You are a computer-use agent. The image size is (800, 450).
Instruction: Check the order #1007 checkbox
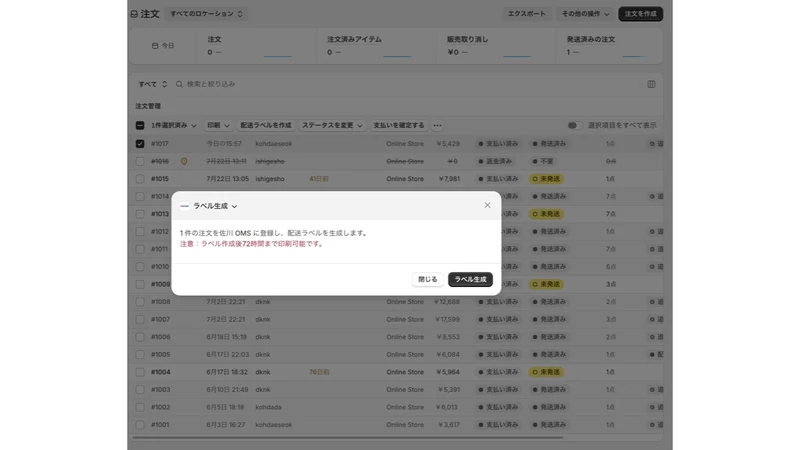point(140,319)
